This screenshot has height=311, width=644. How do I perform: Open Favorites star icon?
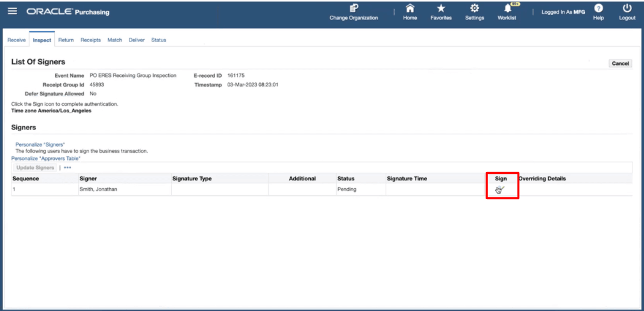pyautogui.click(x=441, y=8)
